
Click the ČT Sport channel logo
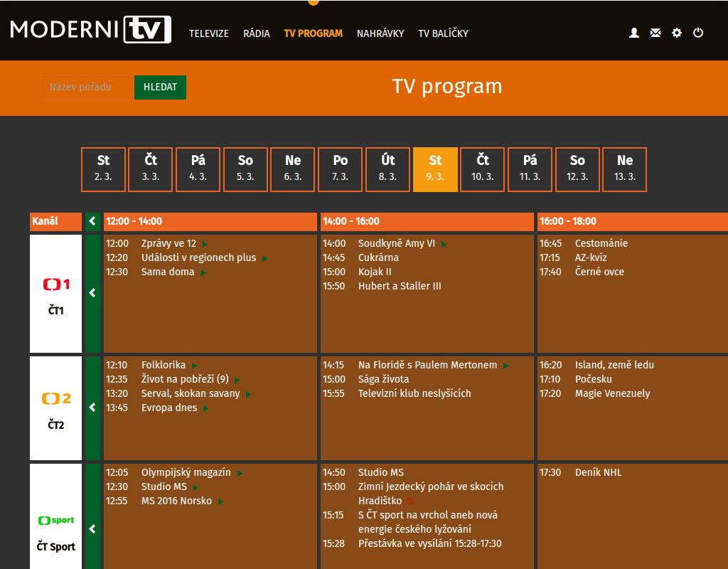(x=56, y=521)
